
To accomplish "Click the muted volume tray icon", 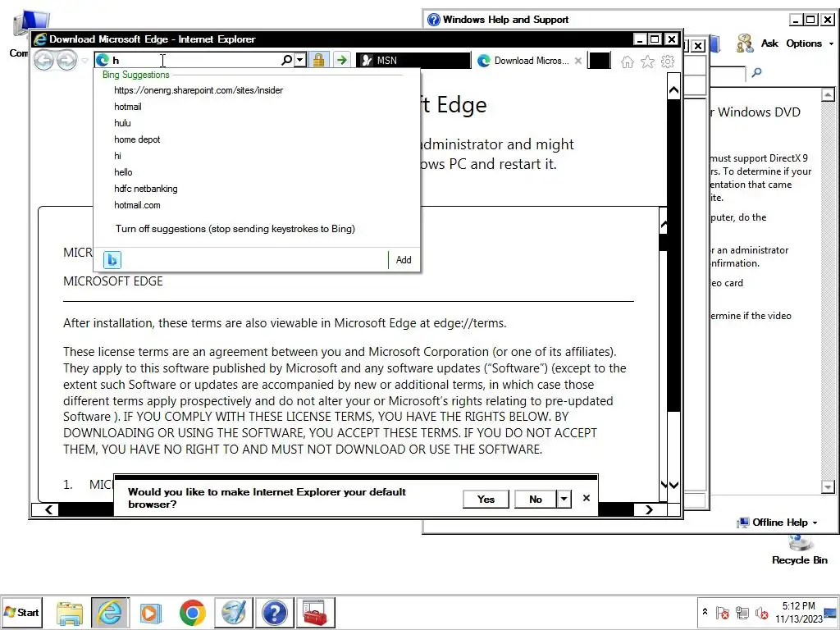I will tap(761, 612).
